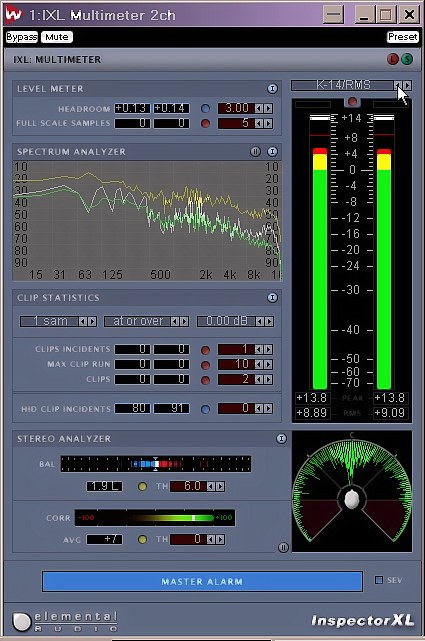
Task: Increase the Headroom threshold 3.00
Action: point(268,108)
